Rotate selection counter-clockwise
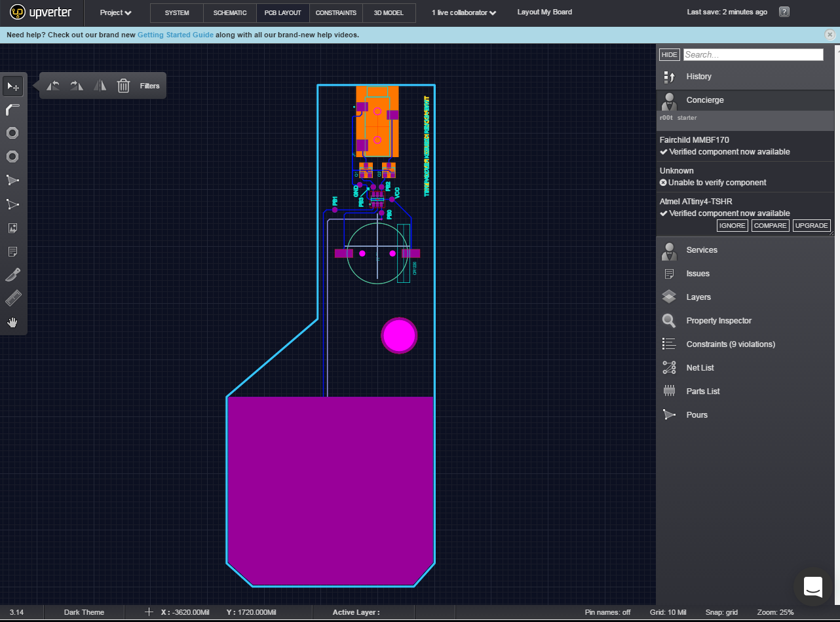This screenshot has height=622, width=840. [x=53, y=86]
